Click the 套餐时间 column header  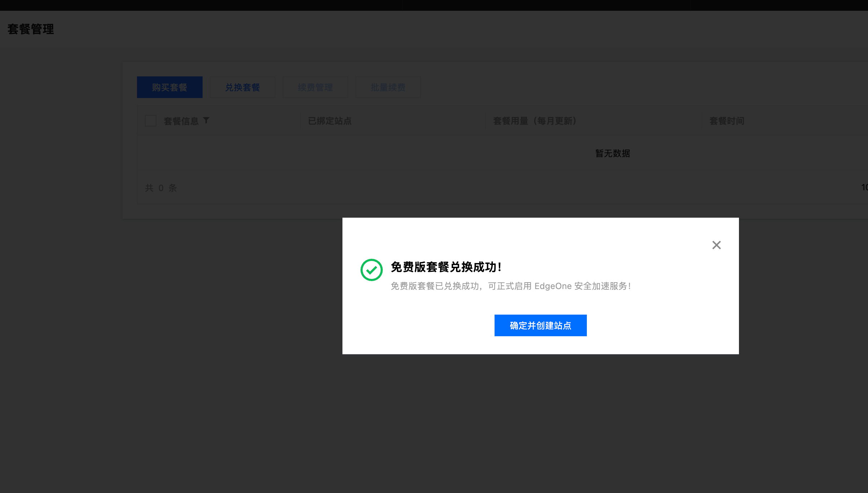pyautogui.click(x=727, y=121)
